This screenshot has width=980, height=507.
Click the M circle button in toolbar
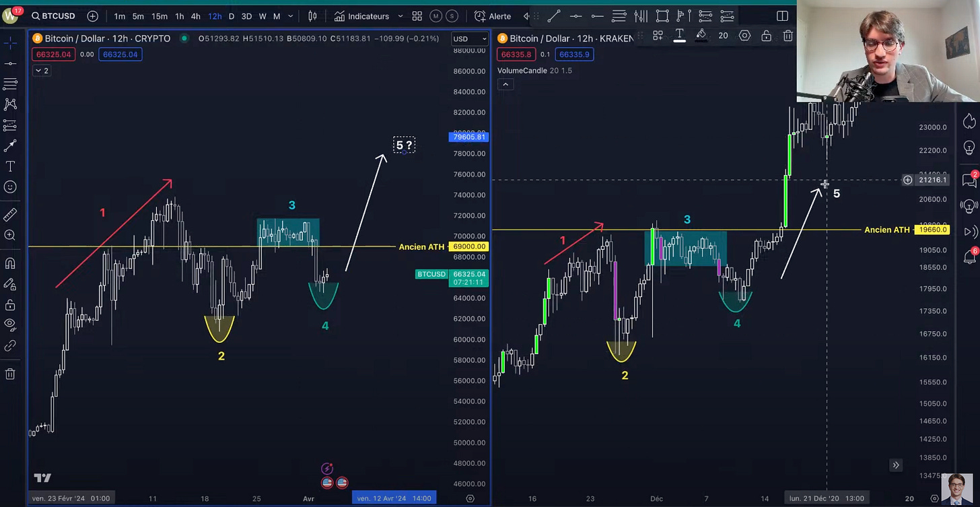[435, 16]
